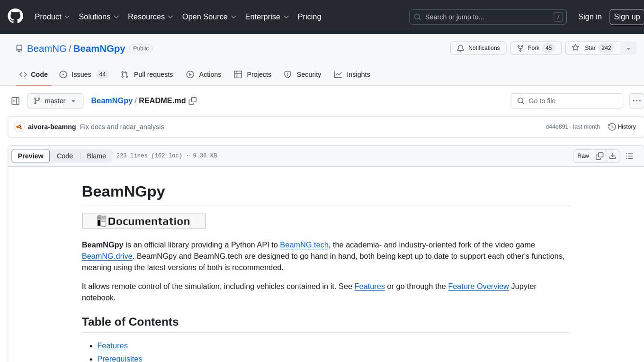
Task: Open aivora-beamng author avatar
Action: coord(19,127)
